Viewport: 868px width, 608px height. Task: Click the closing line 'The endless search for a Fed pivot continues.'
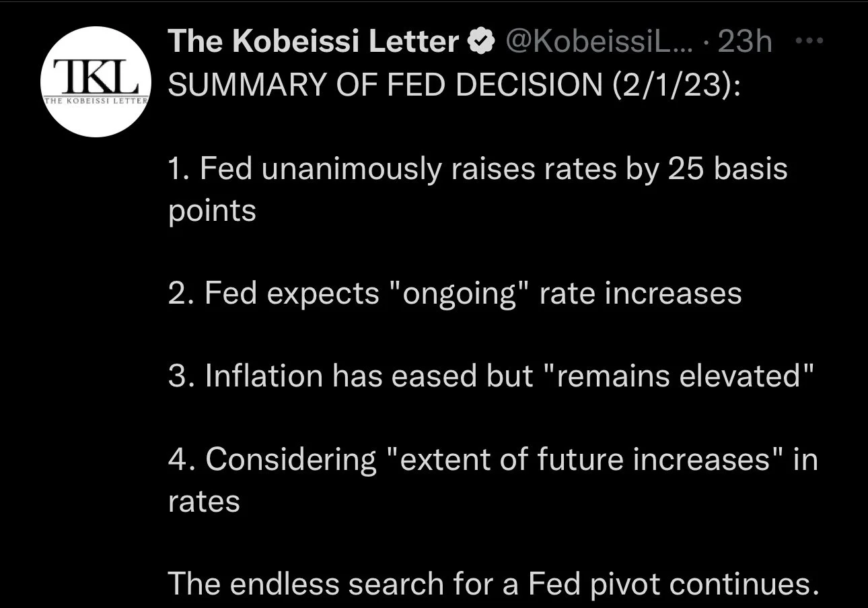click(493, 583)
